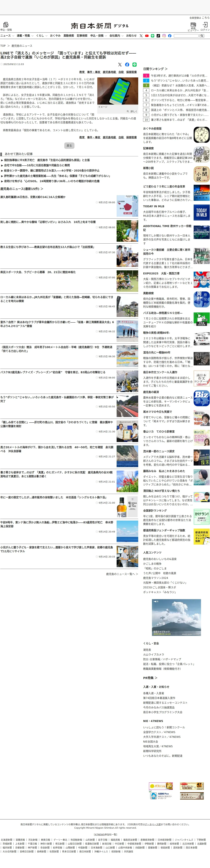Open 鹿児島マラソン2024 popular content link
210x868 pixels.
click(155, 578)
